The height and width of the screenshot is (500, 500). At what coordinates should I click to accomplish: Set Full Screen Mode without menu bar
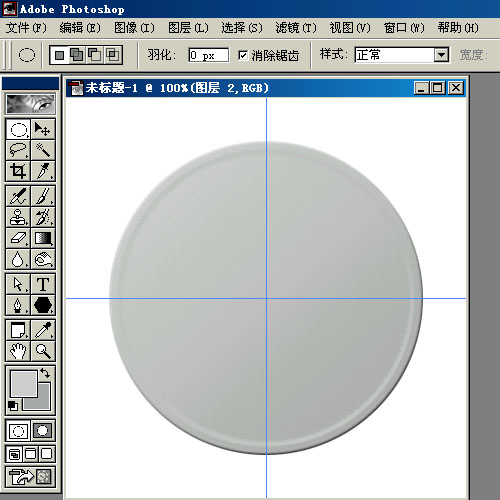47,454
